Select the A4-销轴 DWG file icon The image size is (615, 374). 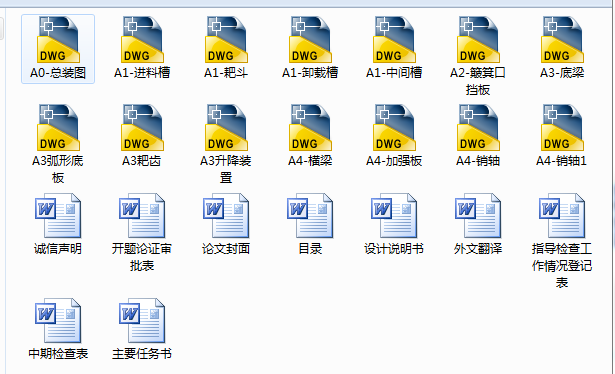pos(478,127)
